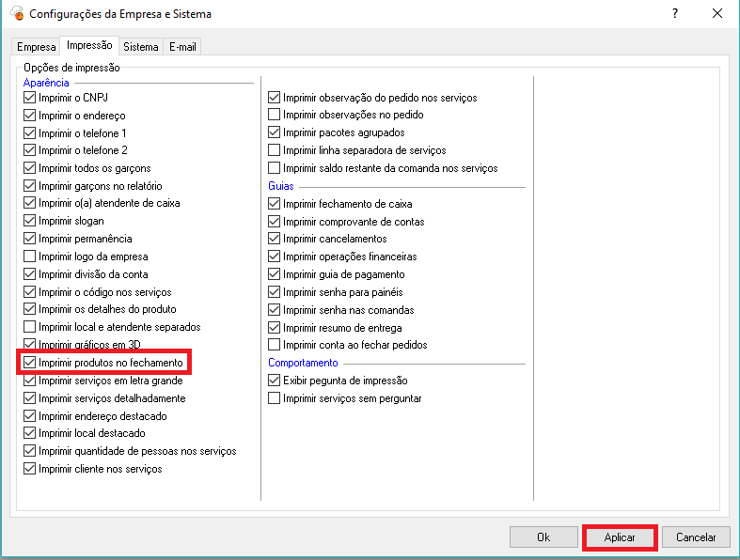Uncheck Imprimir fechamento de caixa

[x=275, y=204]
